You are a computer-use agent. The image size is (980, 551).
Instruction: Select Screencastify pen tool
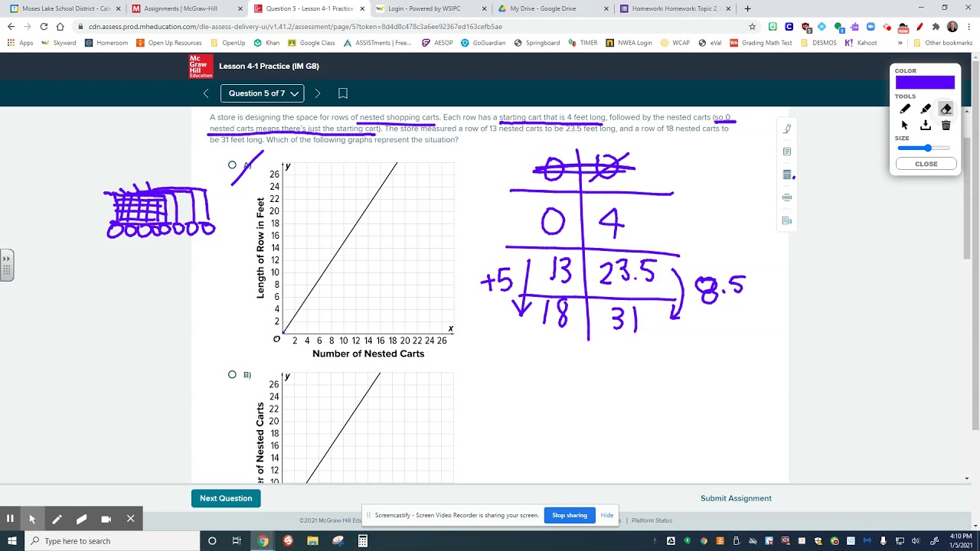[57, 519]
